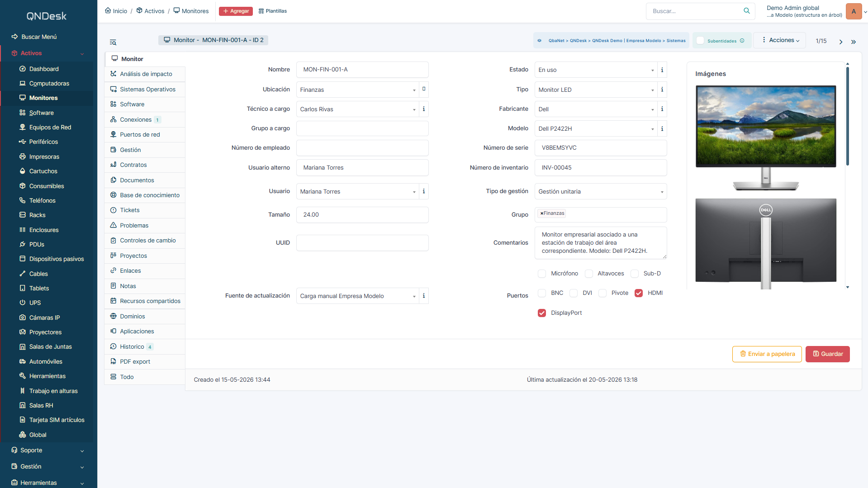Open the list search icon above Monitor tab
The height and width of the screenshot is (488, 868).
pyautogui.click(x=113, y=43)
